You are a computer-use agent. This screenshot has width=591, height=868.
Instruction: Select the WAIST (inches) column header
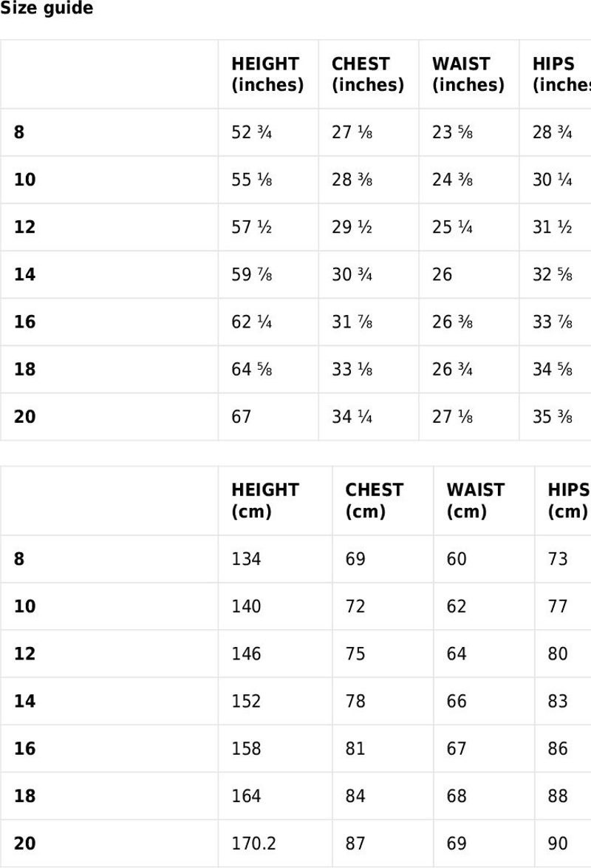click(x=468, y=74)
